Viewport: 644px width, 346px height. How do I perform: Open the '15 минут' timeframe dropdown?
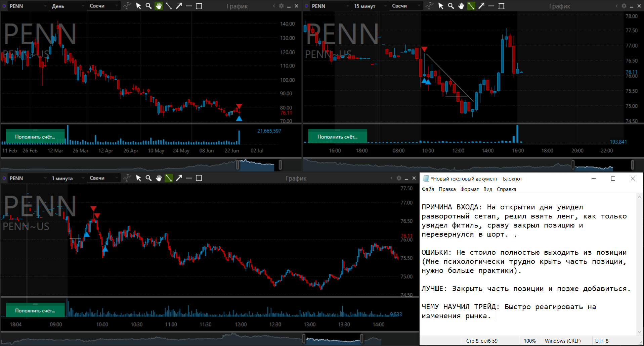(x=370, y=6)
